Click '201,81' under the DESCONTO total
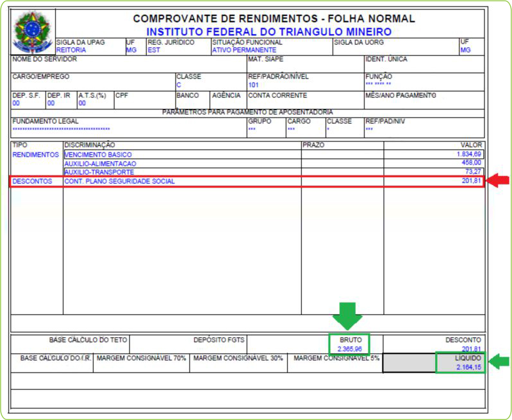The height and width of the screenshot is (420, 512). [471, 349]
